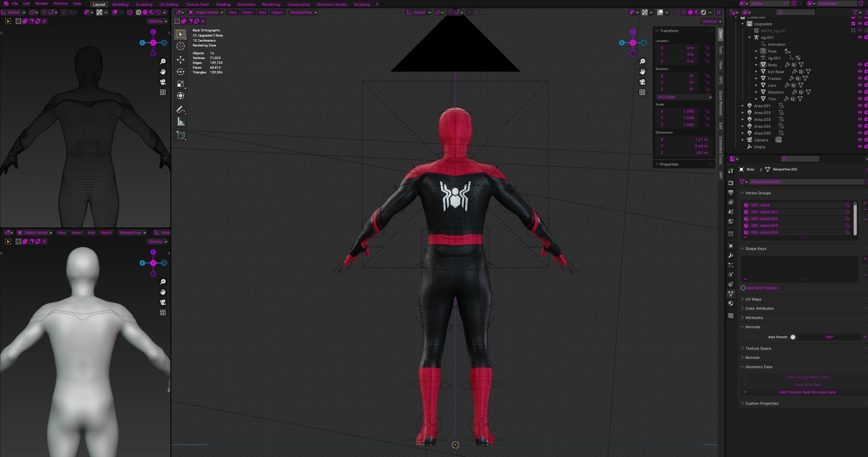
Task: Open the Output properties tab
Action: pyautogui.click(x=731, y=193)
